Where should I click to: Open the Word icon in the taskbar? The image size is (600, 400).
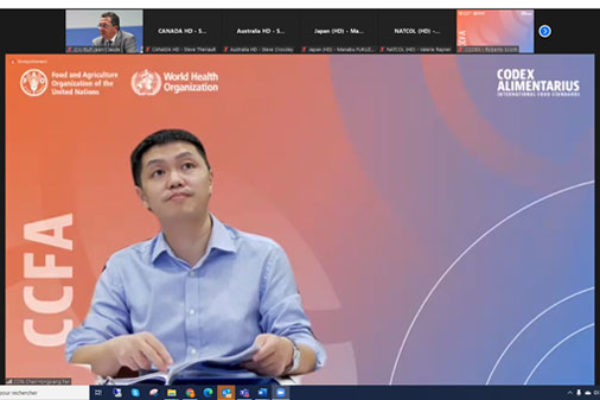coord(262,393)
